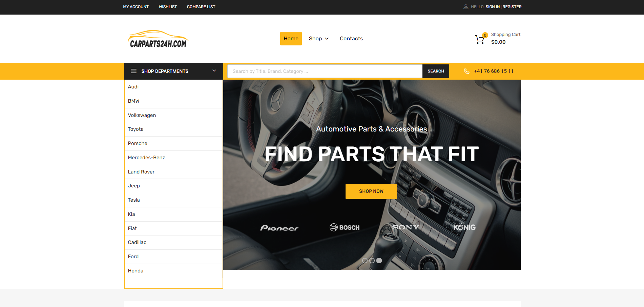Click the Search button

436,71
